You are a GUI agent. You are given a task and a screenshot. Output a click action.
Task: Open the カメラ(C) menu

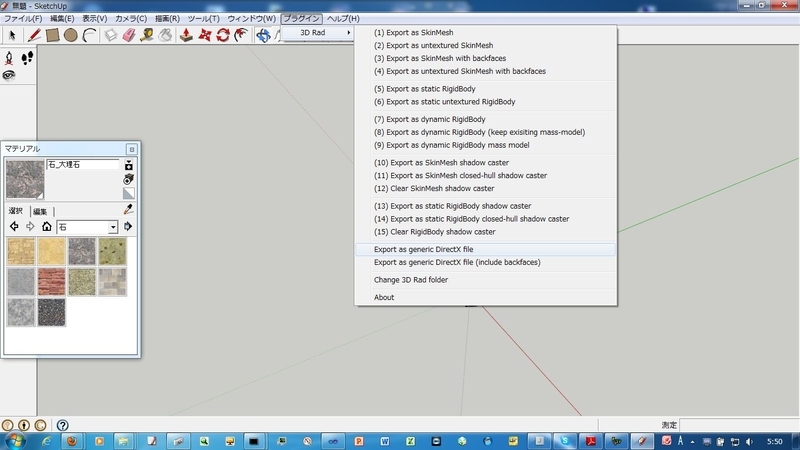click(x=131, y=18)
